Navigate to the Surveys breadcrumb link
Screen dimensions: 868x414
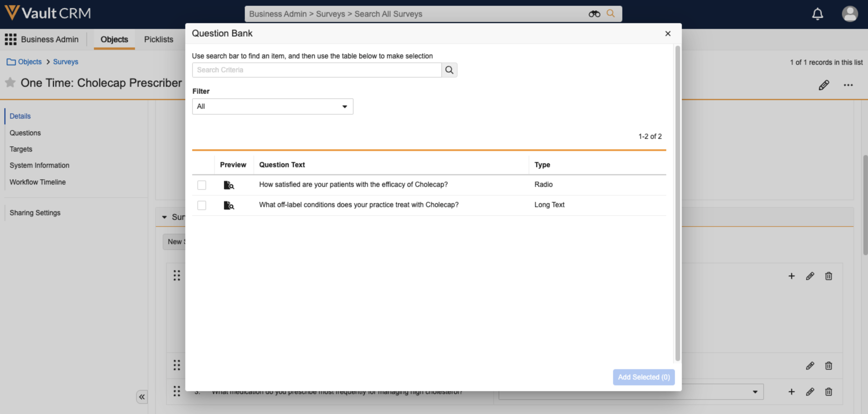[65, 62]
